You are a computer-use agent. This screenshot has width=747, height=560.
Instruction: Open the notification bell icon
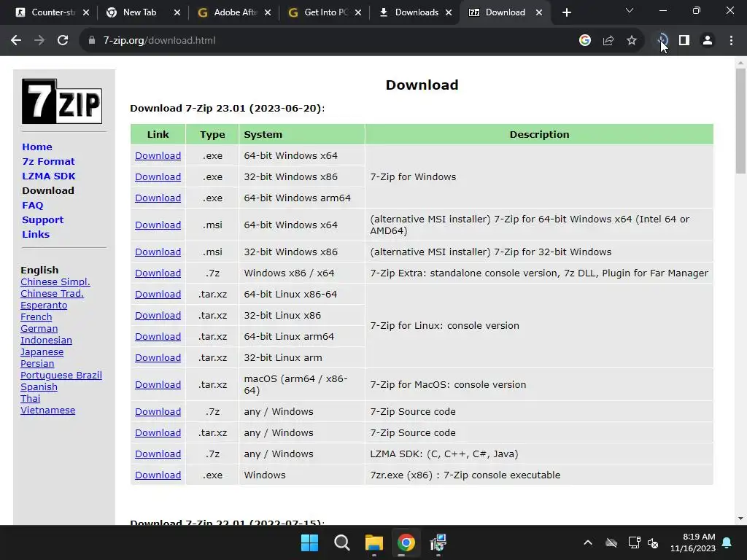[727, 542]
